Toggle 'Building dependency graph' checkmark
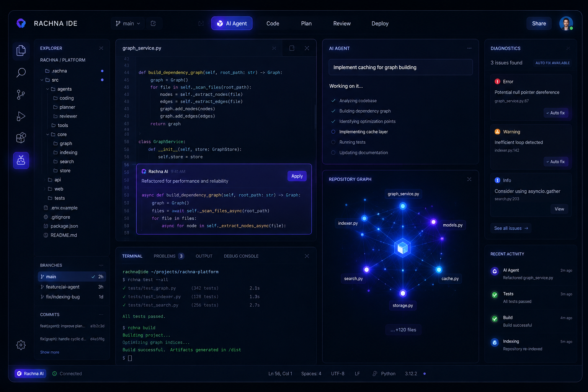 (333, 111)
